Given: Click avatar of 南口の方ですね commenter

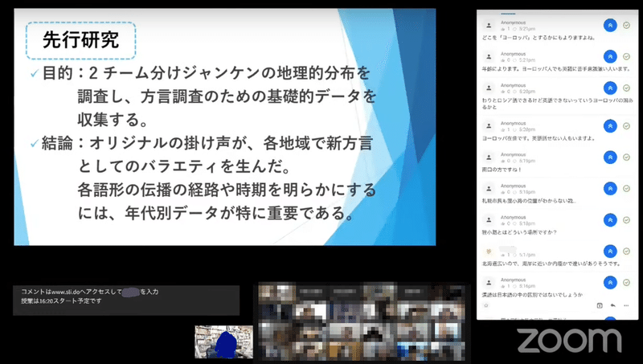Looking at the screenshot, I should (x=489, y=157).
